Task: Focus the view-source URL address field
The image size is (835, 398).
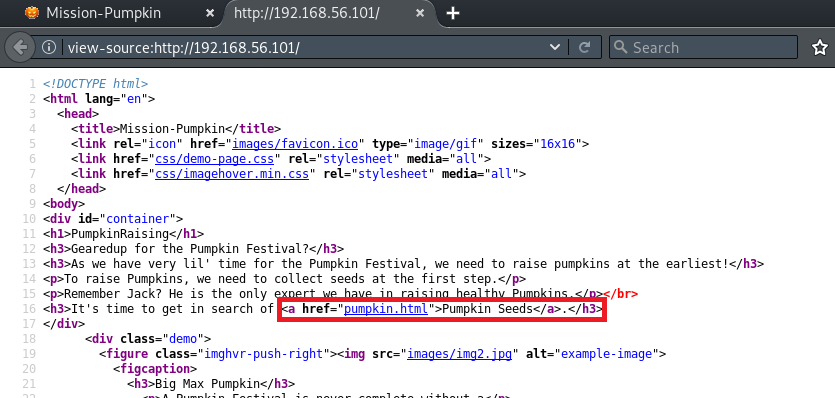Action: click(x=304, y=47)
